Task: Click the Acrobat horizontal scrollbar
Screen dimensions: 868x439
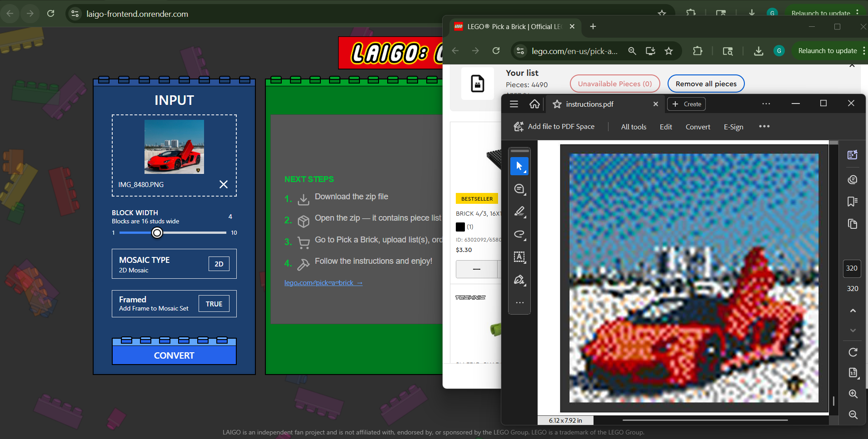Action: [x=705, y=420]
